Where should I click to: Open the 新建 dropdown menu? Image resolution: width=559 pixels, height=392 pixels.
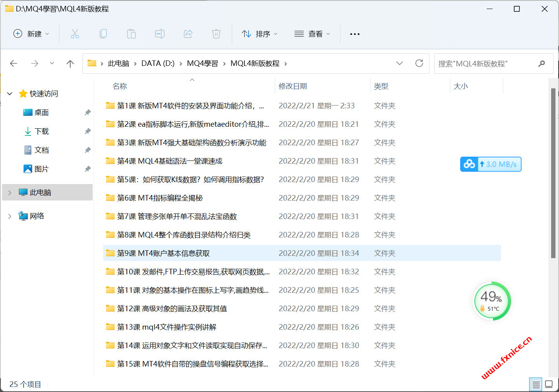point(31,34)
